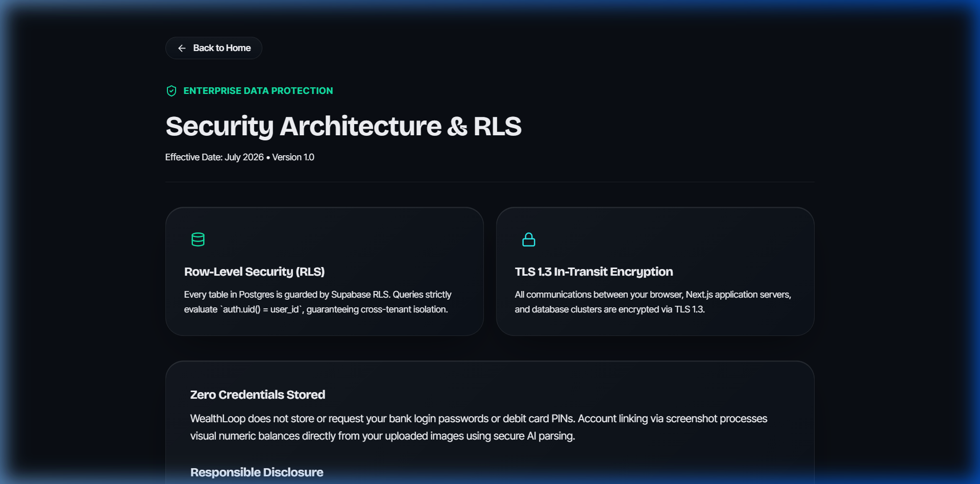
Task: Click the Row-Level Security (RLS) card title
Action: tap(254, 272)
